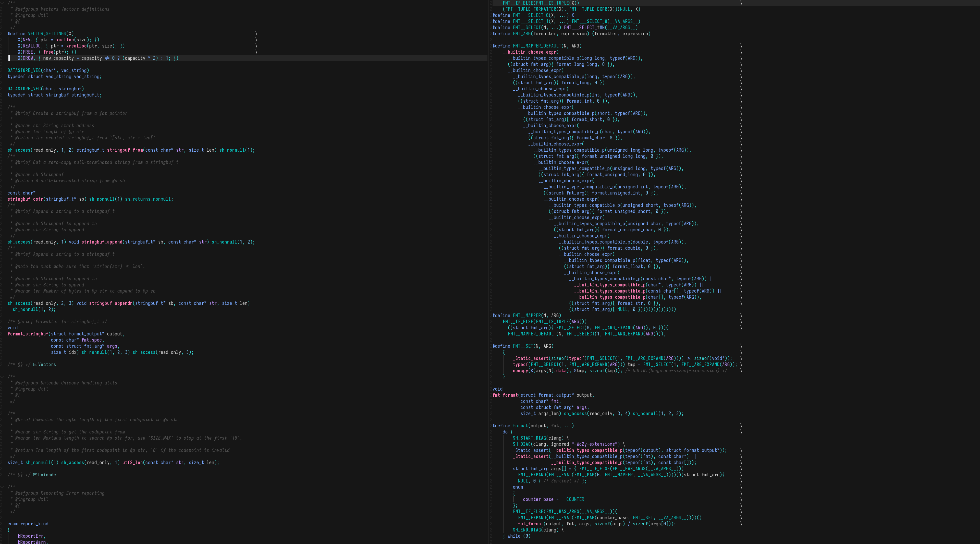This screenshot has height=544, width=980.
Task: Collapse the Unicode defgroup comment fold chevron
Action: pos(2,377)
